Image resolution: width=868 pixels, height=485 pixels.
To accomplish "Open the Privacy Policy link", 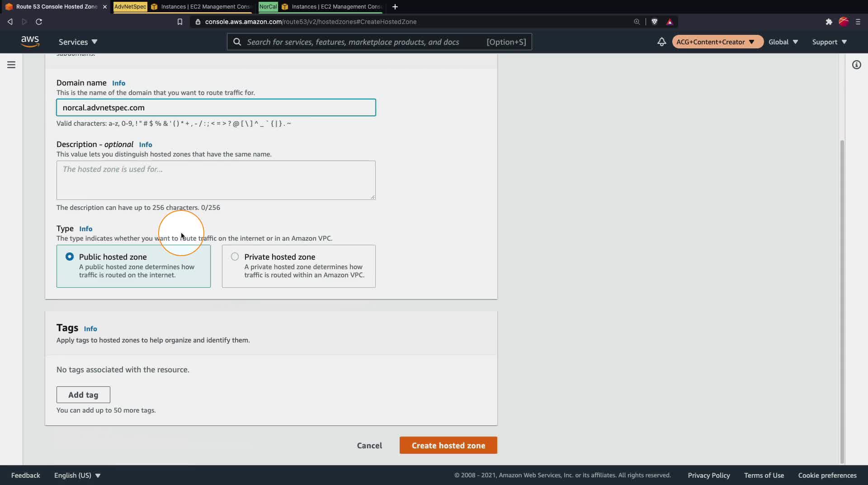I will click(708, 475).
